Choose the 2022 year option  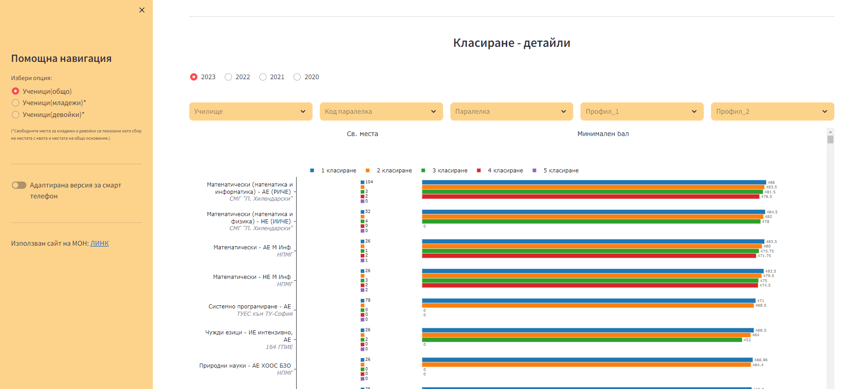coord(228,77)
